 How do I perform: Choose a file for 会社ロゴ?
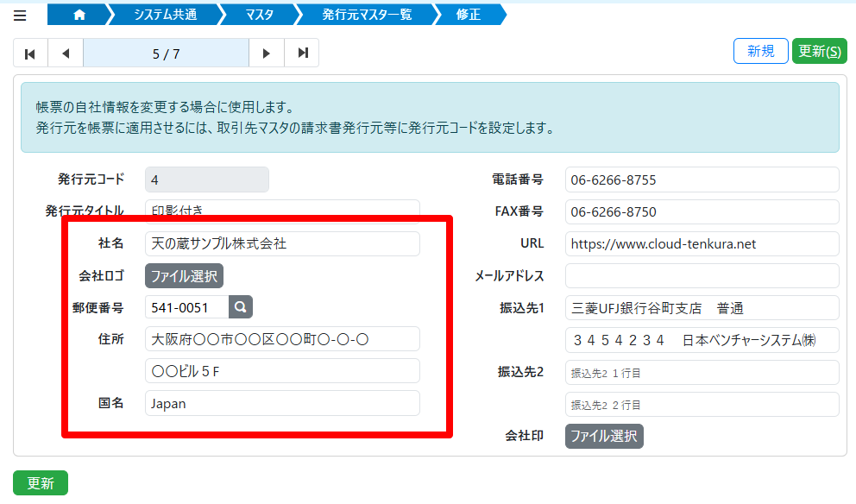(185, 276)
